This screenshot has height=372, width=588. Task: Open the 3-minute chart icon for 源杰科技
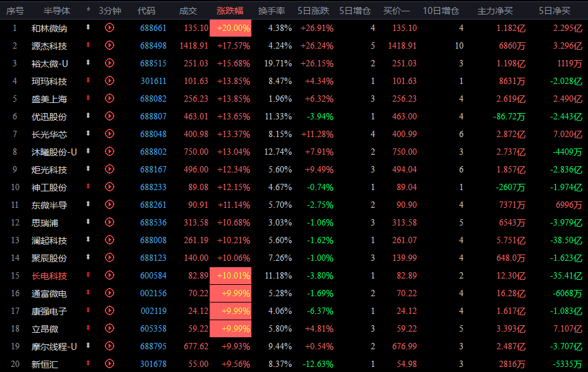tap(109, 45)
